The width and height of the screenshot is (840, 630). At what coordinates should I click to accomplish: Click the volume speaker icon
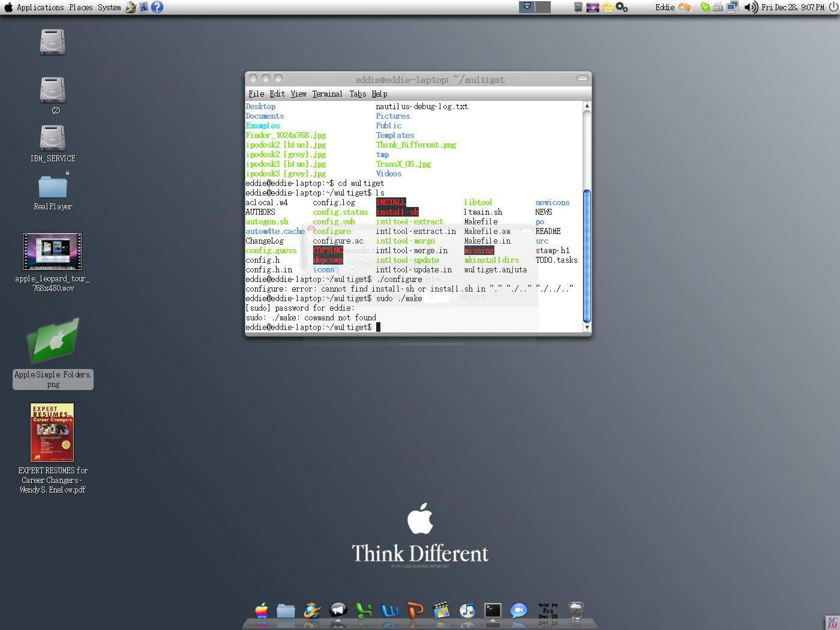coord(751,7)
